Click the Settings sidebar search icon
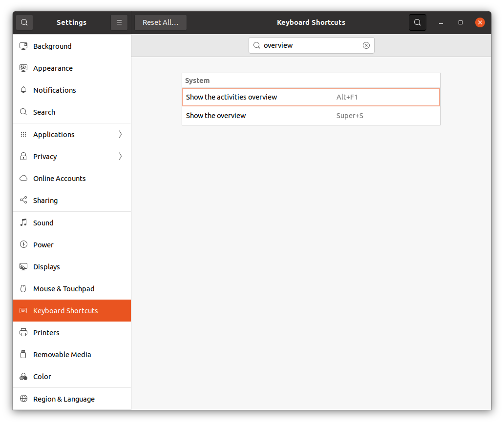The image size is (504, 424). 24,22
